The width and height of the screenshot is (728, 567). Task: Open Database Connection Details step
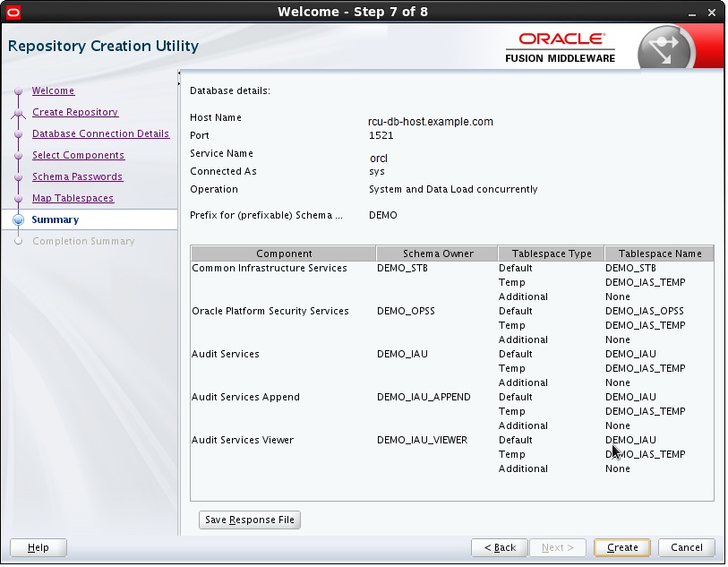pos(101,133)
